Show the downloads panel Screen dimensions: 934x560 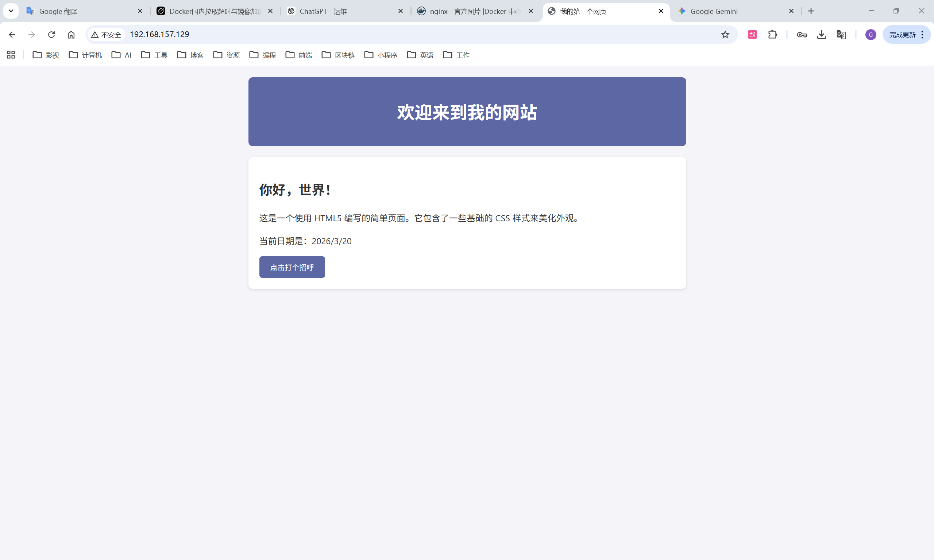(x=822, y=35)
